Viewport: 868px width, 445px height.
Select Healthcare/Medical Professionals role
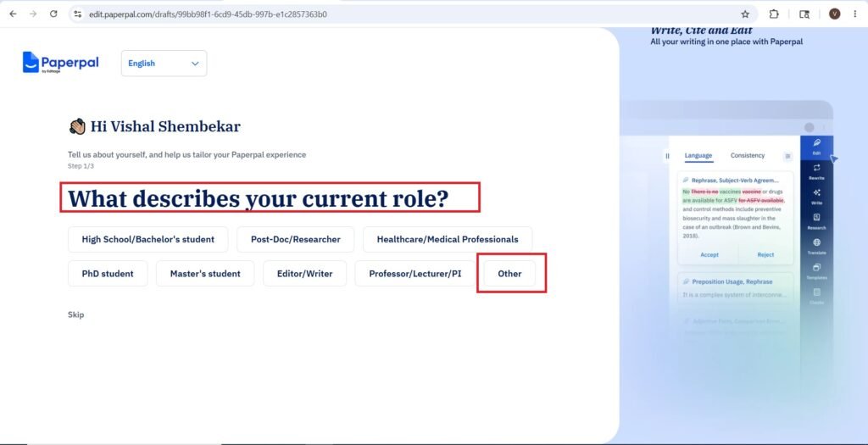(x=448, y=240)
